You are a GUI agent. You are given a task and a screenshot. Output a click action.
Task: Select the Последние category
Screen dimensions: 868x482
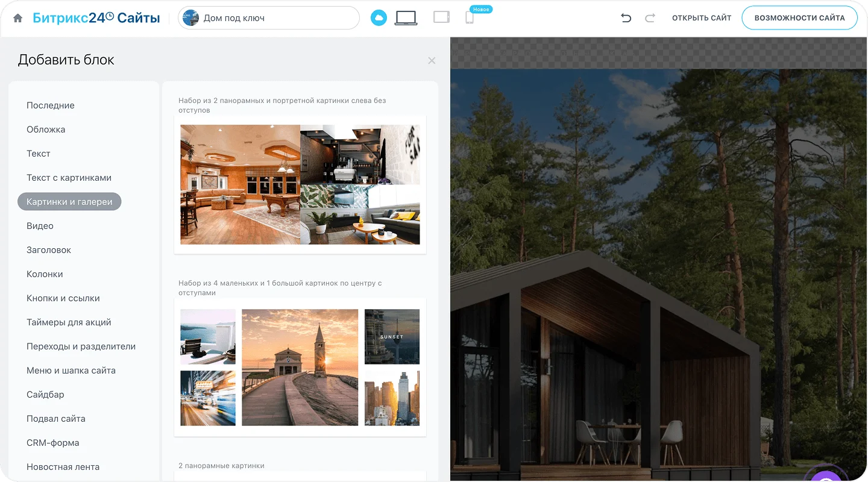tap(51, 105)
